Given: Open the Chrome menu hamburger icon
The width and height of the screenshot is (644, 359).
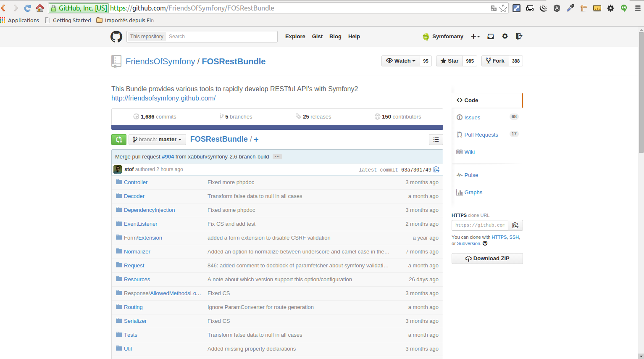Looking at the screenshot, I should 638,8.
